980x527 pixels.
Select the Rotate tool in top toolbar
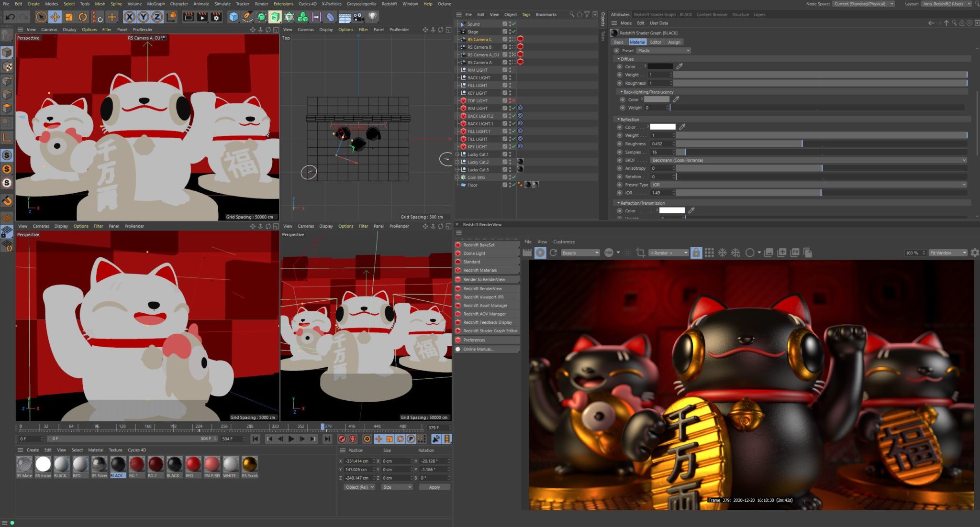pyautogui.click(x=83, y=17)
